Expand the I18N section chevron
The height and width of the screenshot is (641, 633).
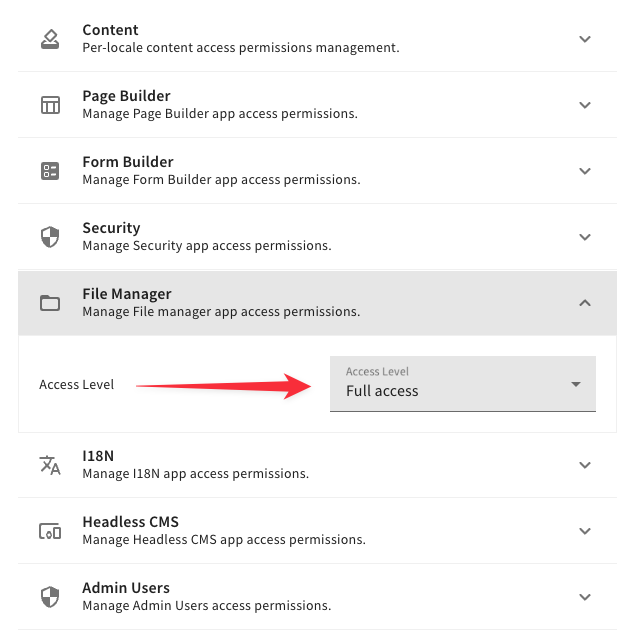coord(585,465)
